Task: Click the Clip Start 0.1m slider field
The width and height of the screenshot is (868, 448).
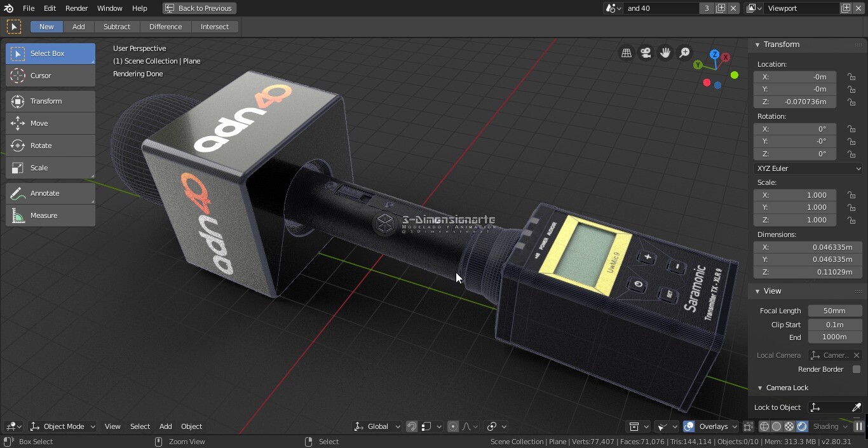Action: (834, 325)
